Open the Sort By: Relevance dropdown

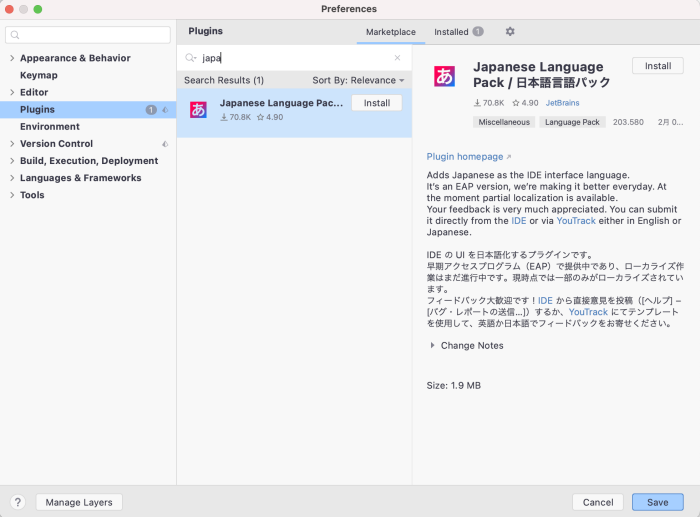(358, 80)
